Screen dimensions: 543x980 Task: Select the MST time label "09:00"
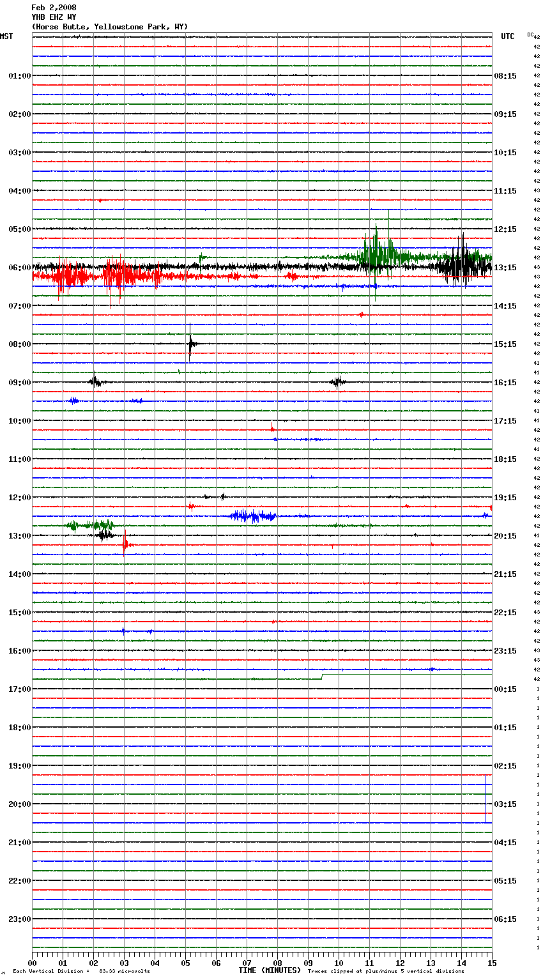click(20, 383)
